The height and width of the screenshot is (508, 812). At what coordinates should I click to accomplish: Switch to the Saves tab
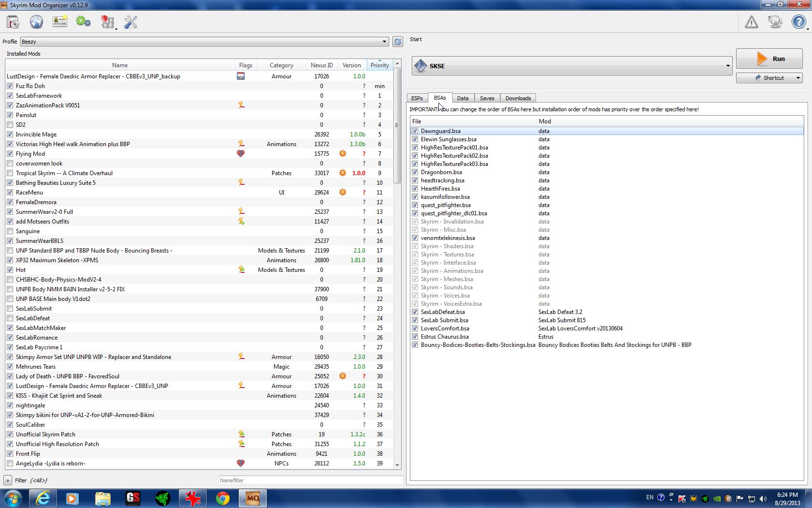487,98
